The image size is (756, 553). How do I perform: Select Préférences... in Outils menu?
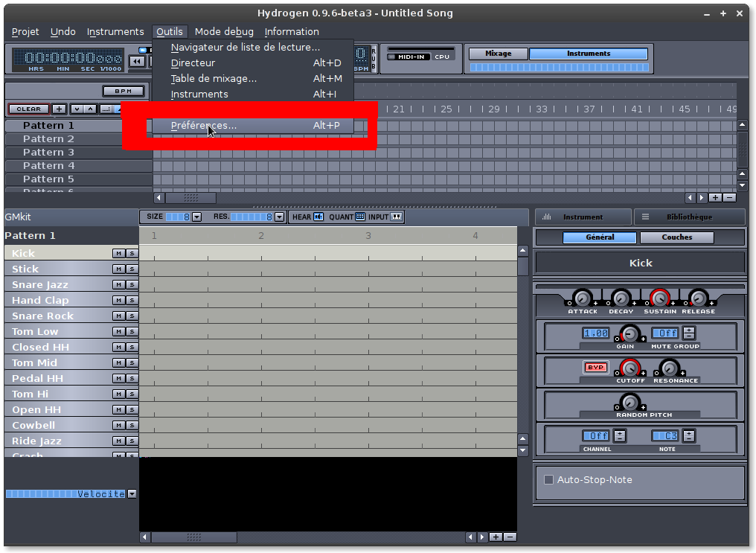[253, 125]
